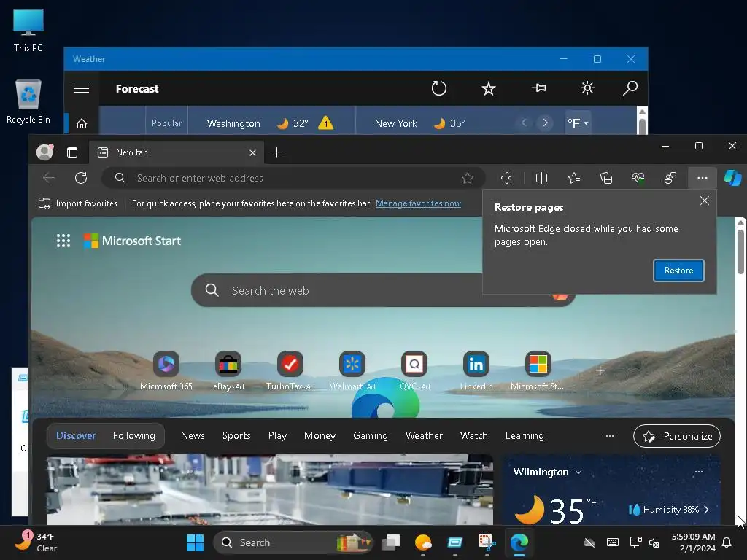Expand the Wilmington location dropdown
Viewport: 747px width, 560px height.
point(578,472)
